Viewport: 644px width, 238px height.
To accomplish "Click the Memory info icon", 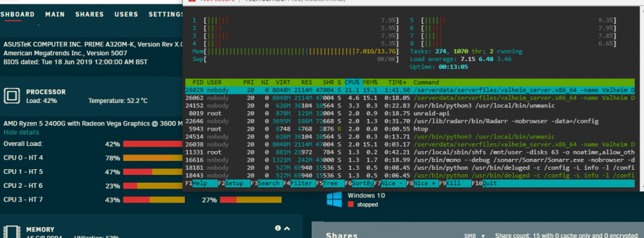I will click(278, 228).
